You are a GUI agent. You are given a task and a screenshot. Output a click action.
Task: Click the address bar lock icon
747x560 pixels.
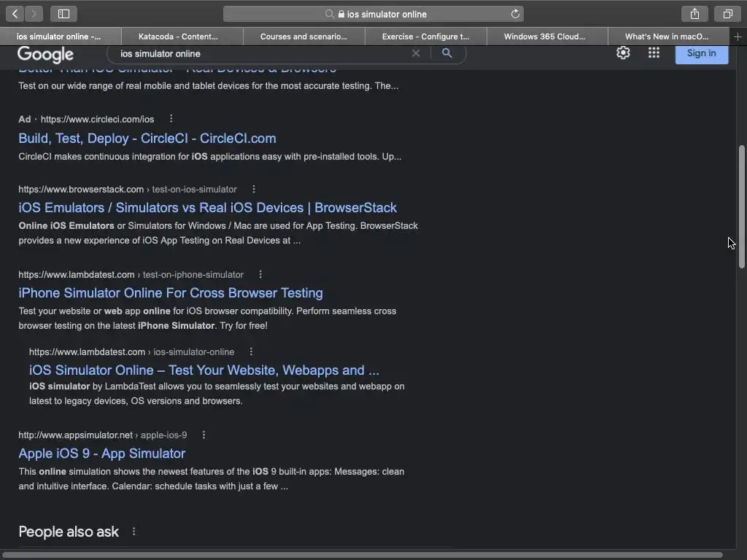pyautogui.click(x=341, y=15)
